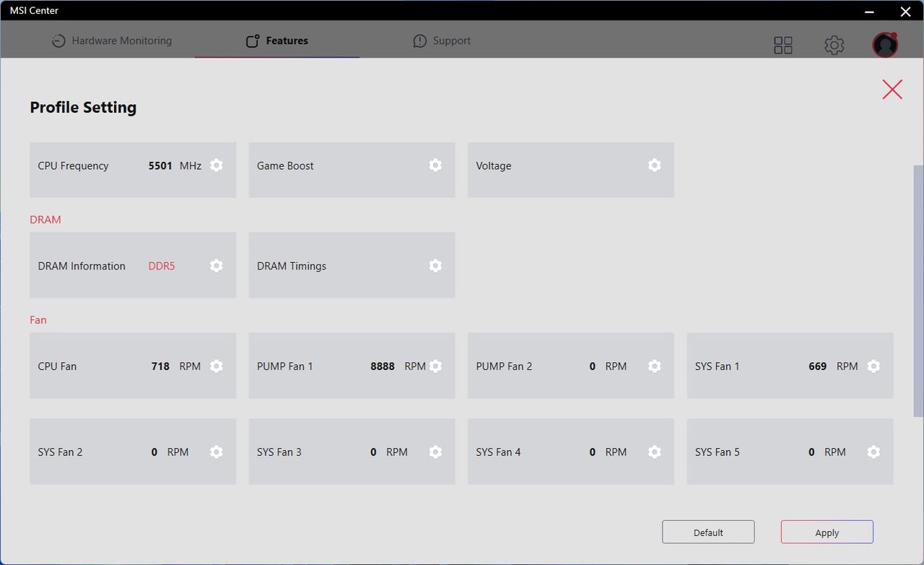
Task: Click the PUMP Fan 1 label
Action: 285,366
